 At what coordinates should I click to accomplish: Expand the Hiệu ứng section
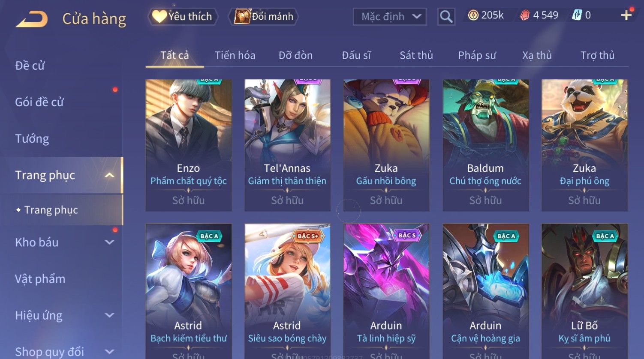pos(109,315)
